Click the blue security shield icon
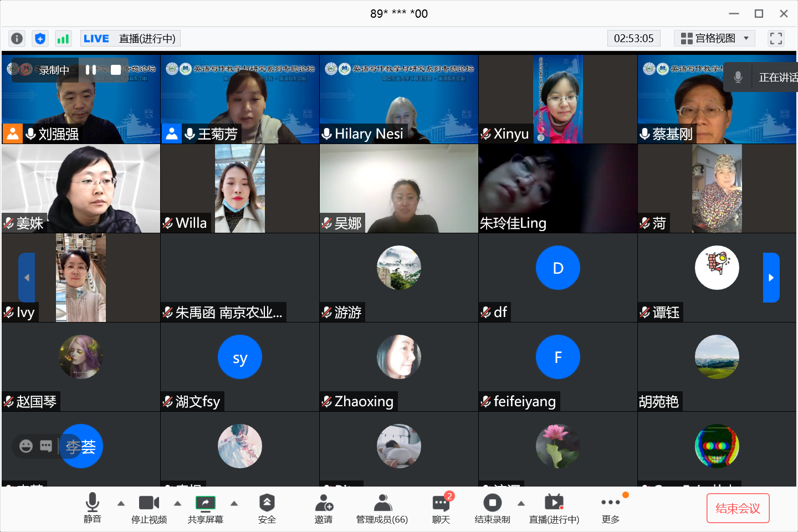Image resolution: width=798 pixels, height=532 pixels. point(40,38)
